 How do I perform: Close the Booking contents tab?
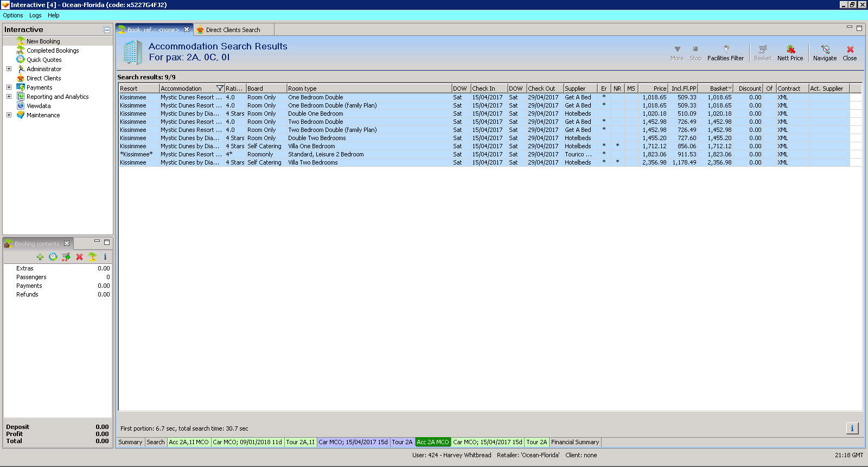tap(67, 243)
